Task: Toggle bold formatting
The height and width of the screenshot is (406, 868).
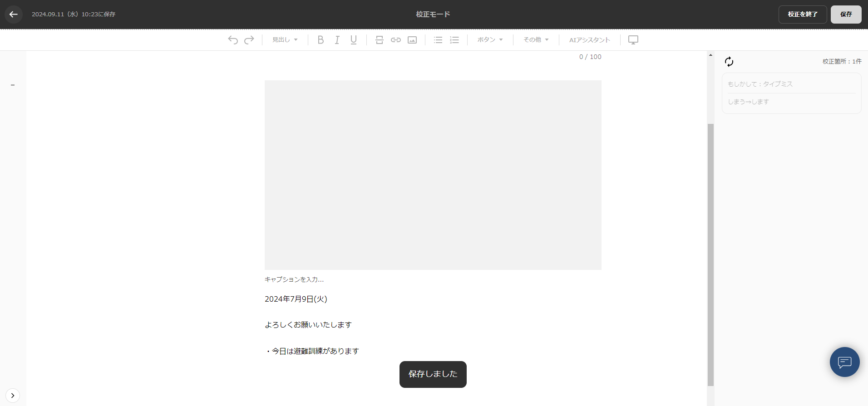Action: point(321,40)
